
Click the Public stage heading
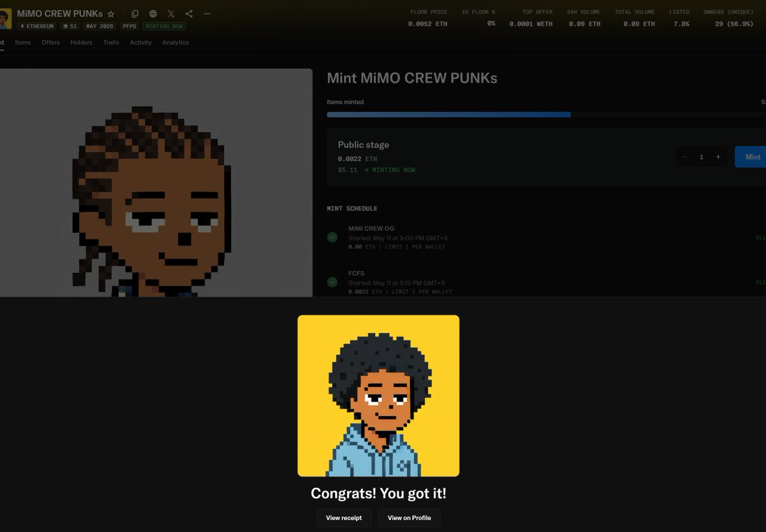click(x=363, y=145)
